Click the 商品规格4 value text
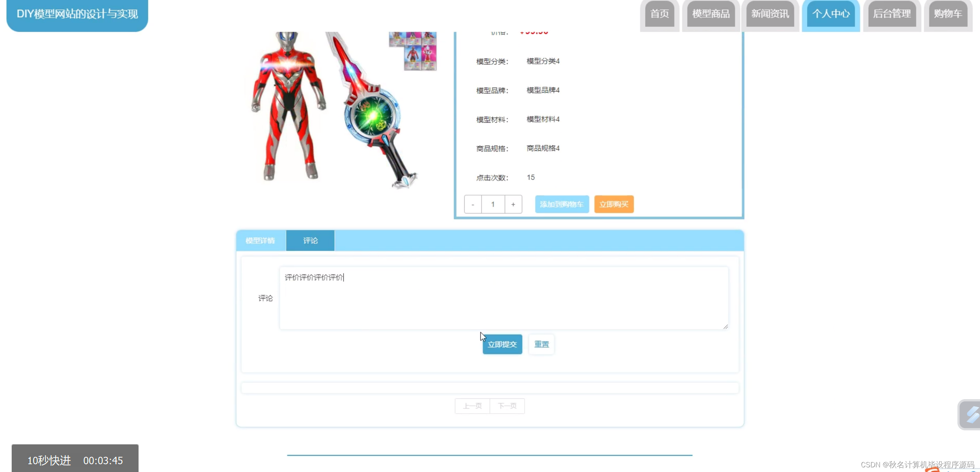Viewport: 980px width, 472px height. pyautogui.click(x=543, y=148)
